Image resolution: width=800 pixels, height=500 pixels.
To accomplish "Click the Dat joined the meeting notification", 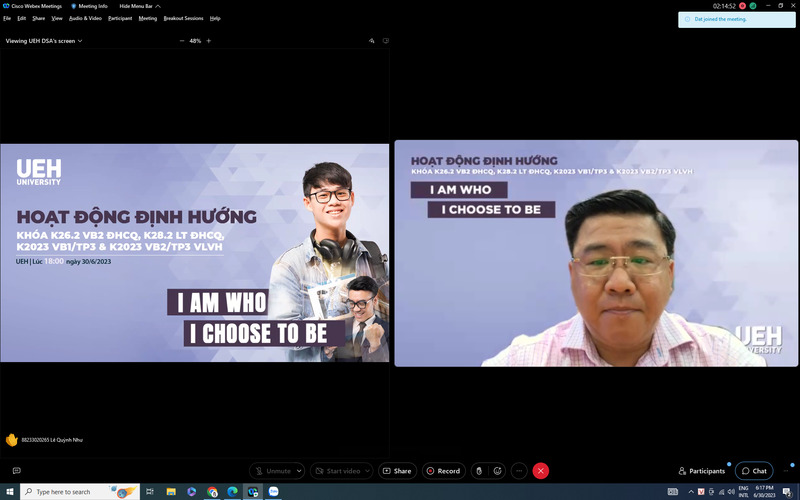I will 737,19.
